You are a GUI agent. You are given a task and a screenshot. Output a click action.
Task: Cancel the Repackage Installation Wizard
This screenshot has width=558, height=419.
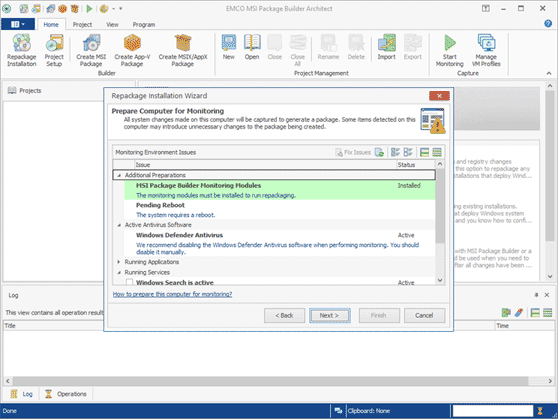click(x=424, y=315)
